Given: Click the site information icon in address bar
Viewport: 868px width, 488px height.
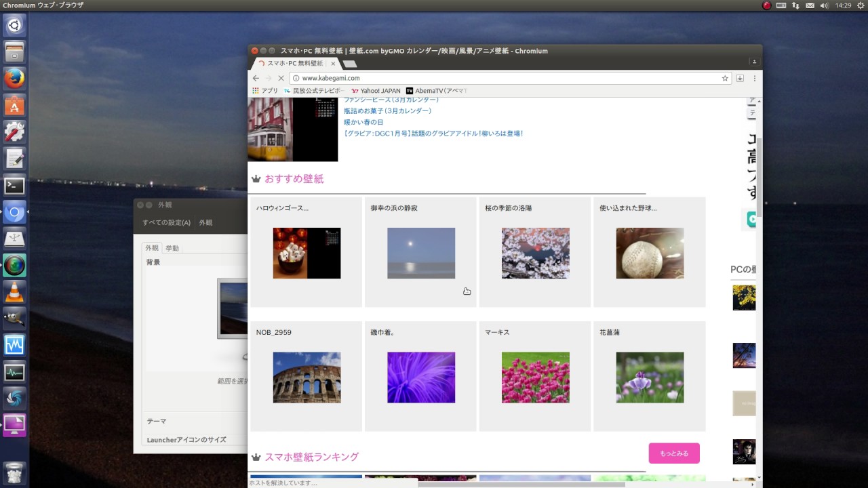Looking at the screenshot, I should coord(296,78).
